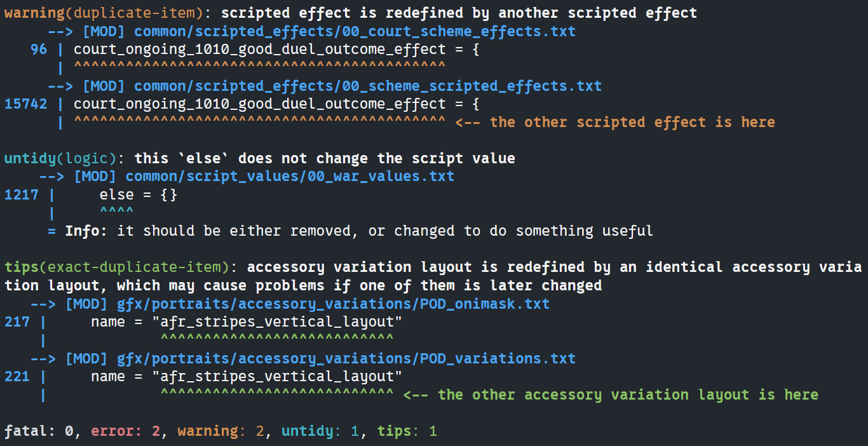Click line number 221

click(17, 377)
